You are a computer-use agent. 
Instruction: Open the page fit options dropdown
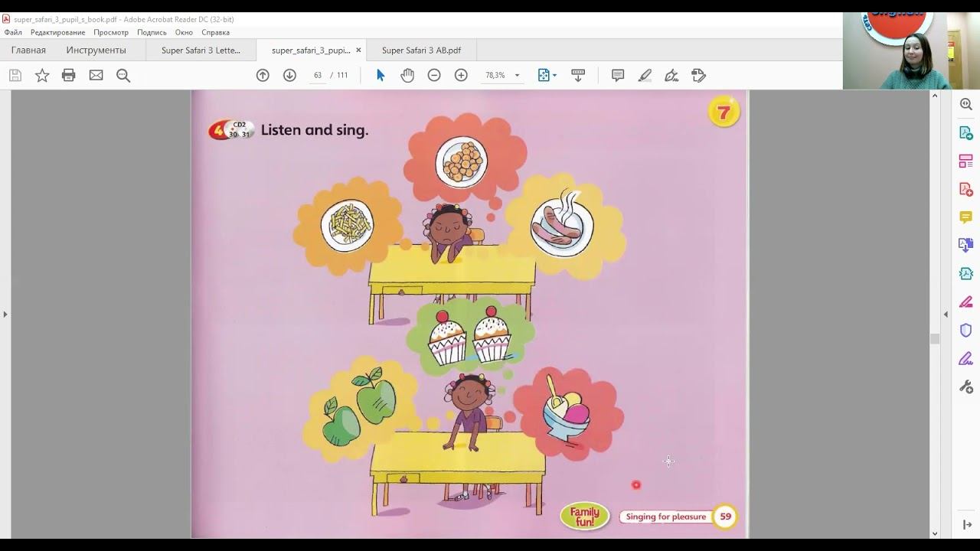tap(547, 75)
